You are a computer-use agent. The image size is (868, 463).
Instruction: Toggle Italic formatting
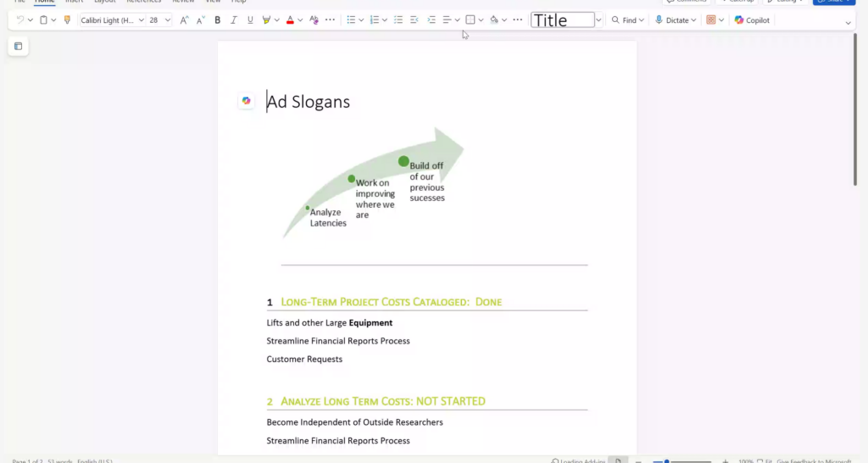[x=234, y=20]
